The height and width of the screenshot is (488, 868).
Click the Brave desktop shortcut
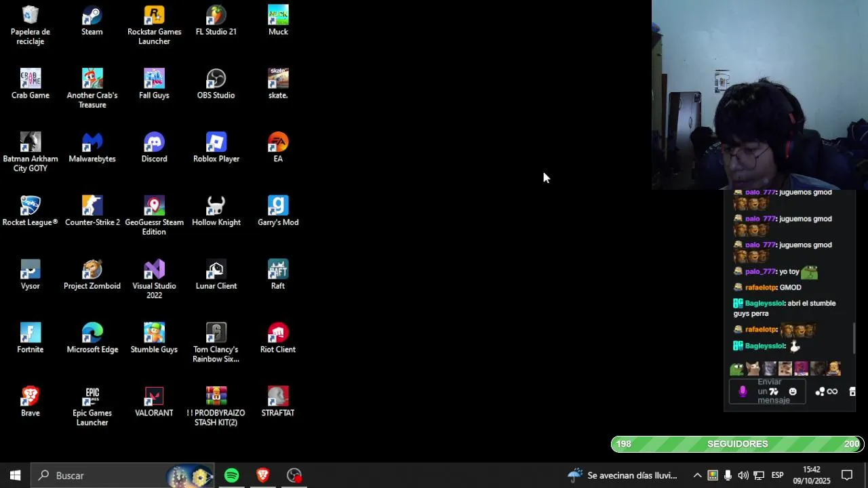(31, 403)
